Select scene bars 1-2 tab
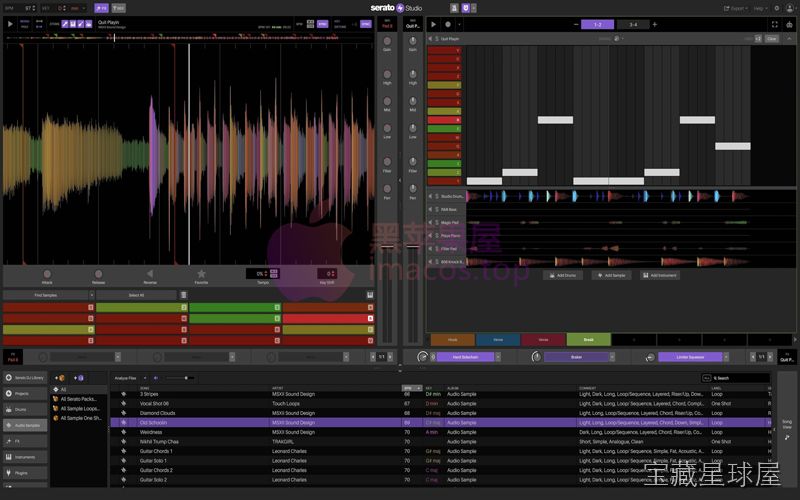This screenshot has width=800, height=500. coord(597,24)
